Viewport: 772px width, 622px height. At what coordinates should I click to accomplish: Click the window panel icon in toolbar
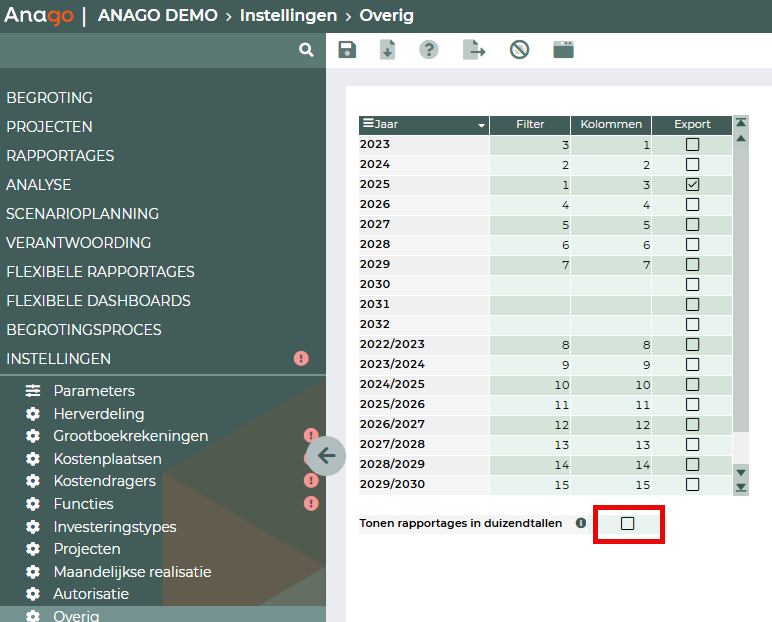tap(563, 50)
